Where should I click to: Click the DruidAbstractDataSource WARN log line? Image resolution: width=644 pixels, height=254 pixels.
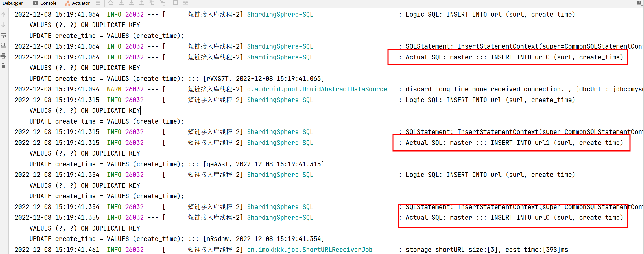[x=317, y=89]
